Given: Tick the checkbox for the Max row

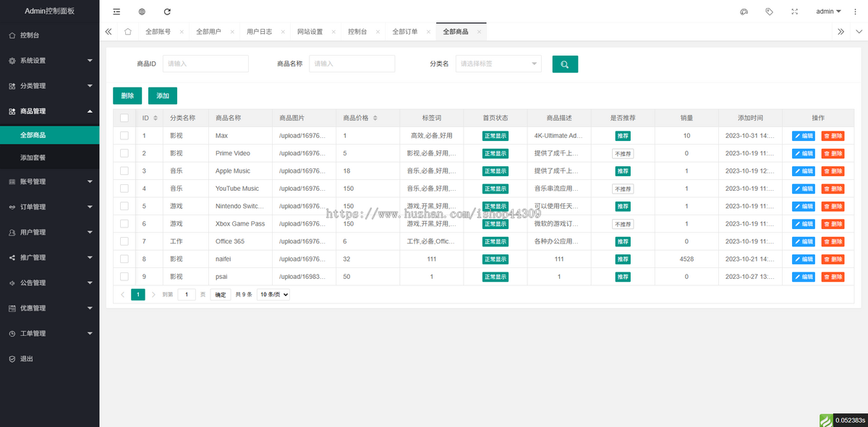Looking at the screenshot, I should (124, 136).
